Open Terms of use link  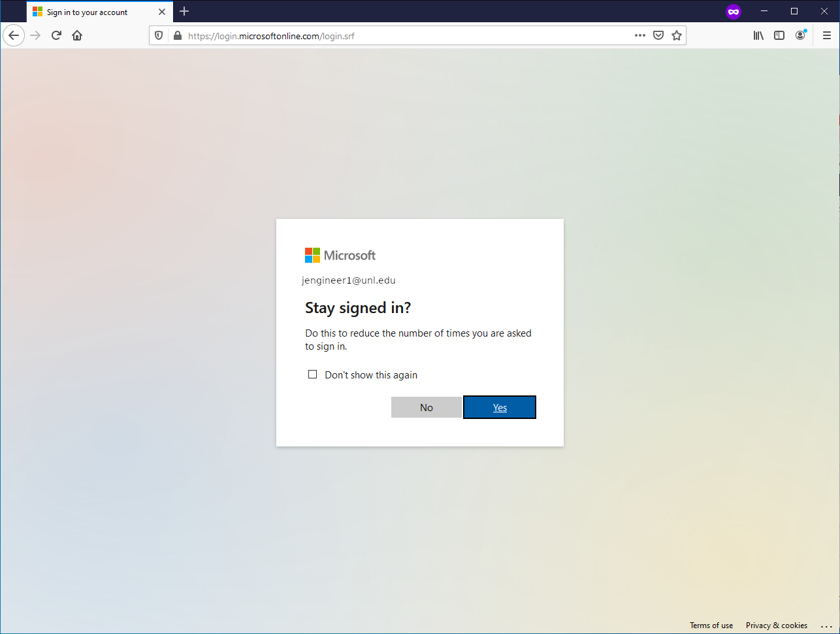pyautogui.click(x=711, y=626)
